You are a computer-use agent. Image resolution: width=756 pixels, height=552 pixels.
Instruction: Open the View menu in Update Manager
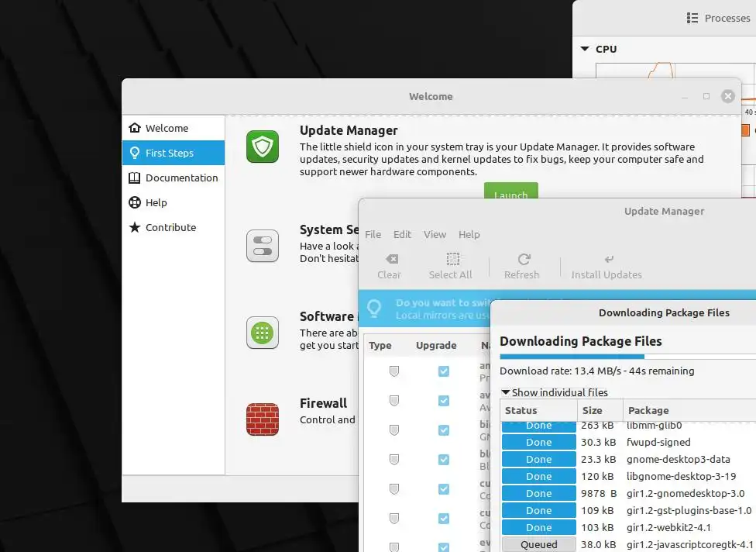(x=435, y=234)
